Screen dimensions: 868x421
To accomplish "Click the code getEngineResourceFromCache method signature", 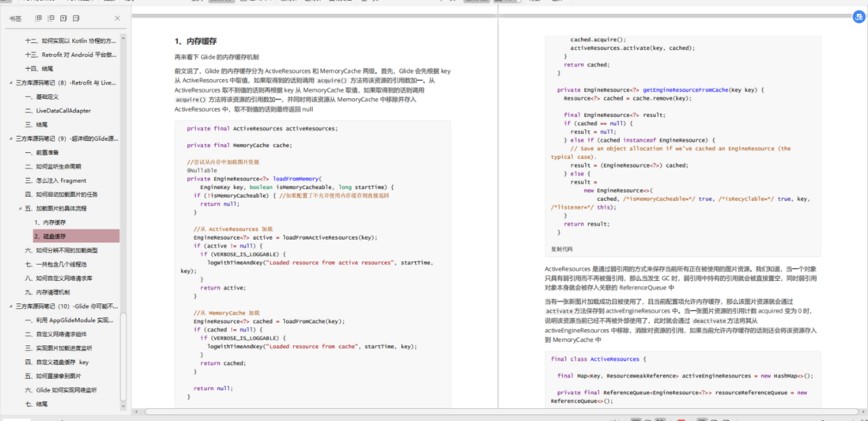I will click(660, 89).
